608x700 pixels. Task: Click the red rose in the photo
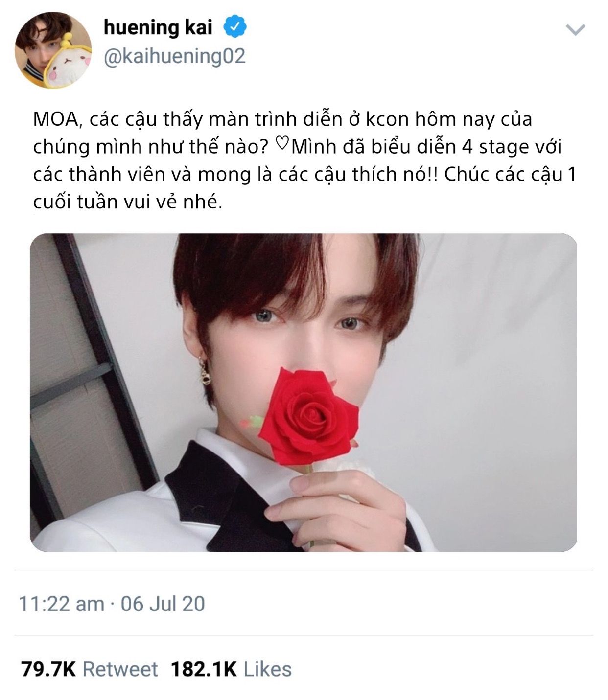point(308,416)
